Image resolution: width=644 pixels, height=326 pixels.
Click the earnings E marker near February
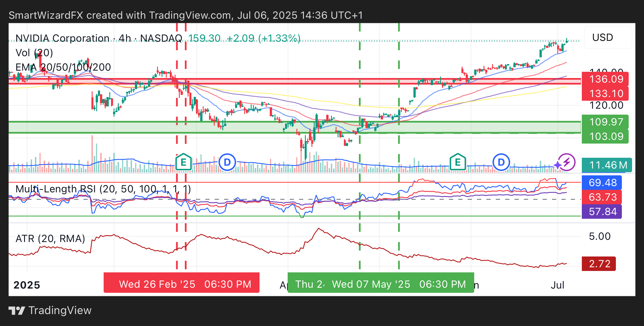[x=183, y=162]
